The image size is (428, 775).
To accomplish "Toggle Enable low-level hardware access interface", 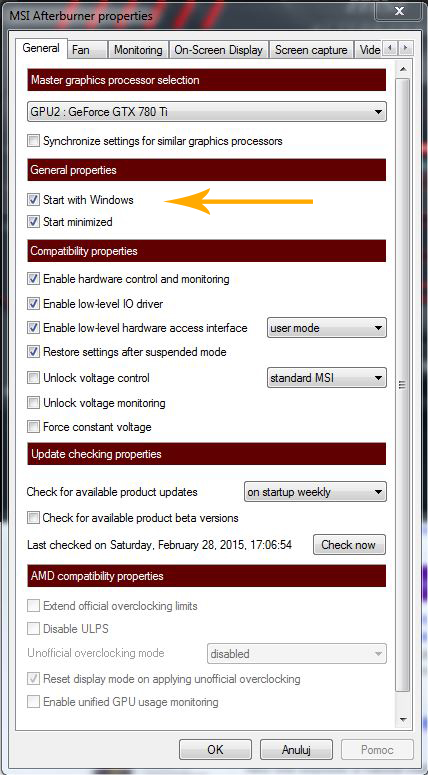I will click(x=33, y=328).
